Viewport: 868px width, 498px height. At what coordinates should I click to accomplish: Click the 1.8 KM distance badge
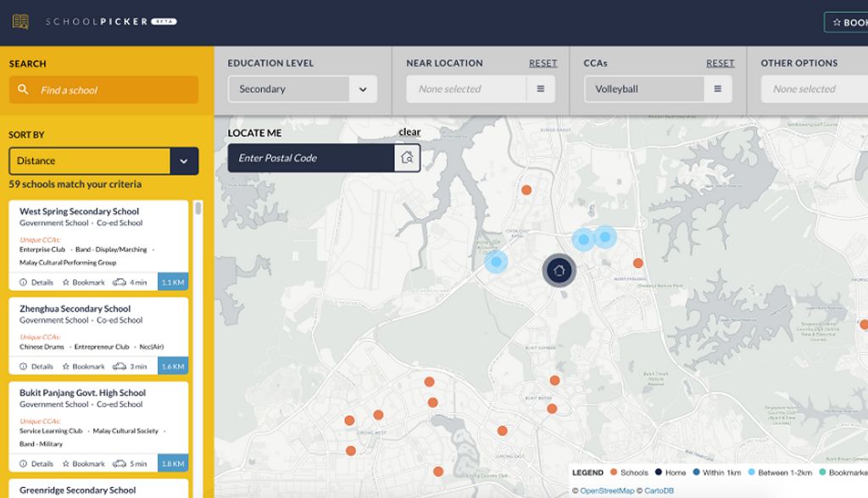173,464
